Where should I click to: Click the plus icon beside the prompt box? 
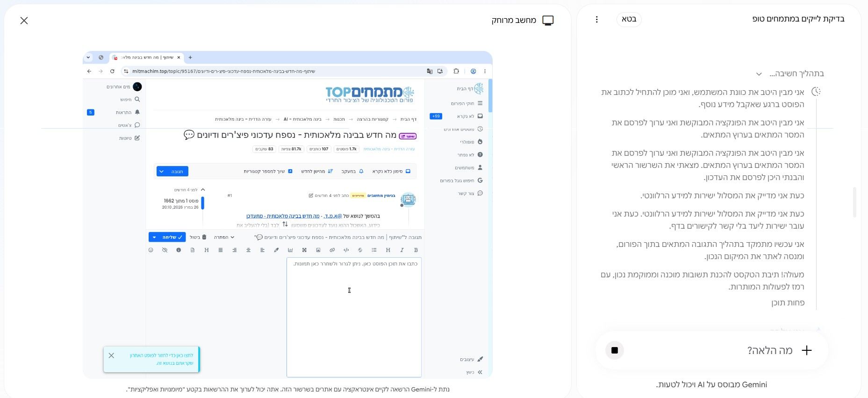[x=807, y=350]
